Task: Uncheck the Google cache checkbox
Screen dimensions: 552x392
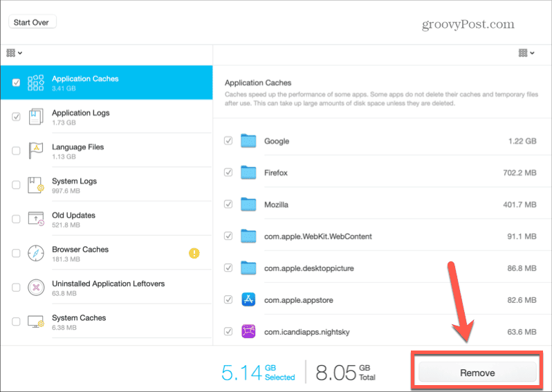Action: (x=228, y=141)
